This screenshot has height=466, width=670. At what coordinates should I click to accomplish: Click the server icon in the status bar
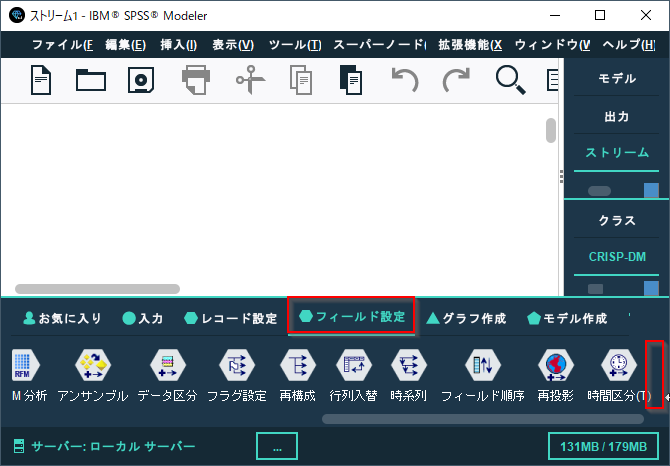click(19, 446)
